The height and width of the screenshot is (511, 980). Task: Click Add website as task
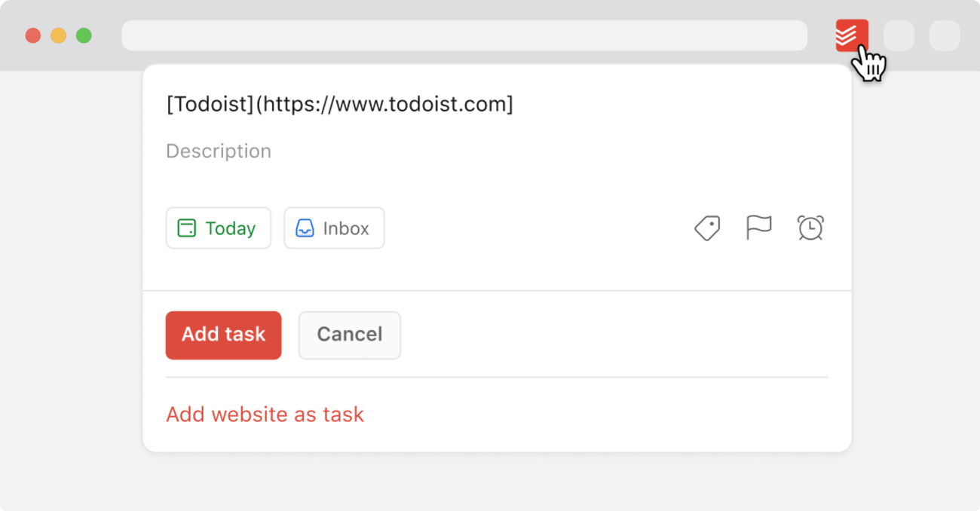(x=265, y=414)
